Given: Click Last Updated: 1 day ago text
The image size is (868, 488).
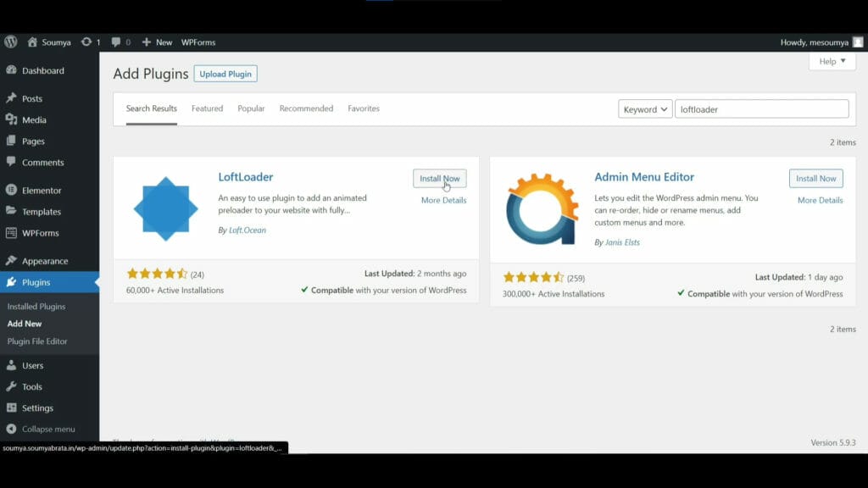Looking at the screenshot, I should click(798, 277).
